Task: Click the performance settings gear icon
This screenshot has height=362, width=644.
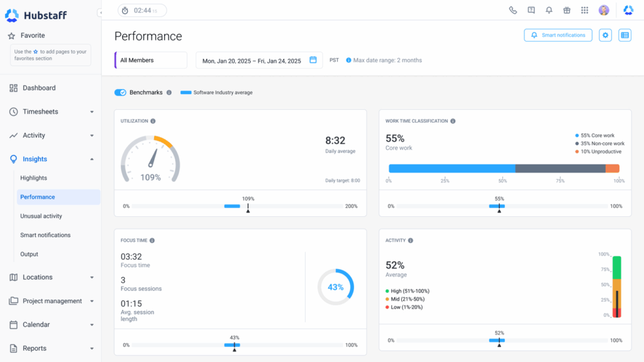Action: click(x=605, y=35)
